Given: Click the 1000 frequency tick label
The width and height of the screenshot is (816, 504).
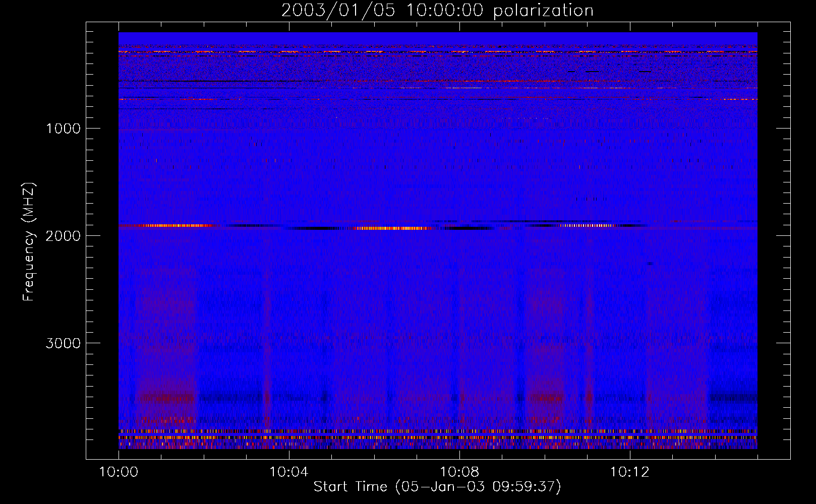Looking at the screenshot, I should click(63, 129).
